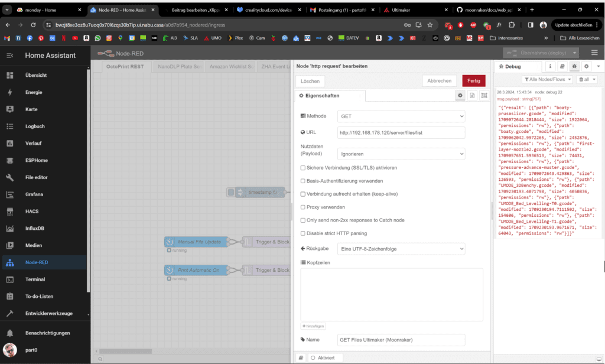
Task: Click the Abbrechen button
Action: pyautogui.click(x=439, y=81)
